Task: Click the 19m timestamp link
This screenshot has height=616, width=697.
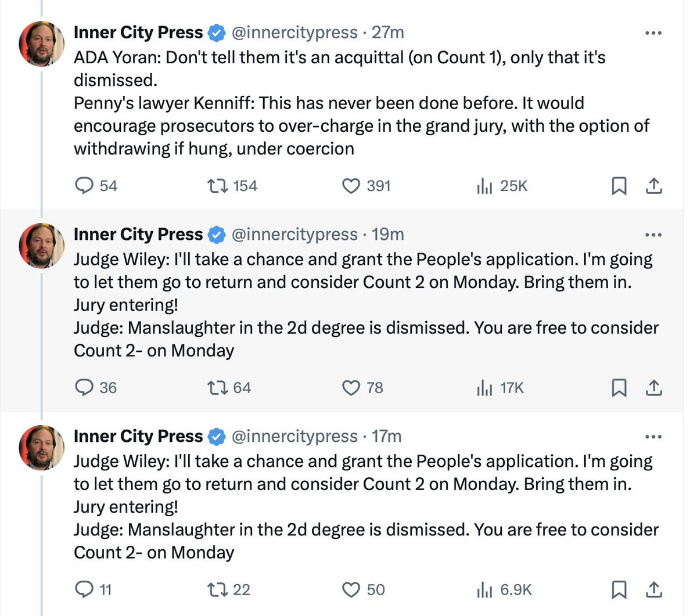Action: [388, 235]
